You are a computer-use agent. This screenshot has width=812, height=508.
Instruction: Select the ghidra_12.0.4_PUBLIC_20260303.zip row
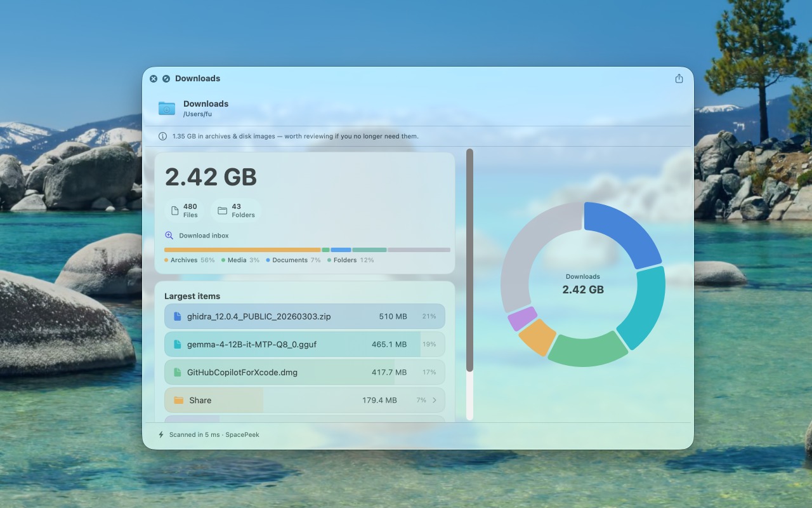pyautogui.click(x=304, y=316)
